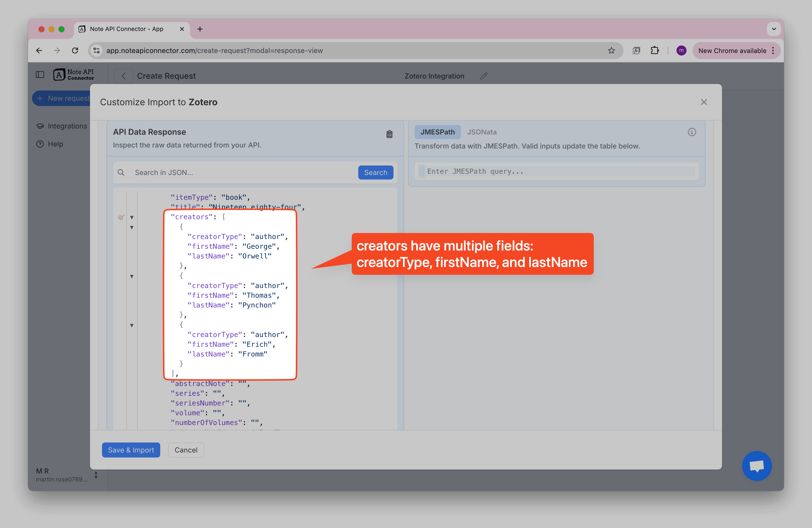Click the search magnifier icon
812x528 pixels.
(121, 172)
